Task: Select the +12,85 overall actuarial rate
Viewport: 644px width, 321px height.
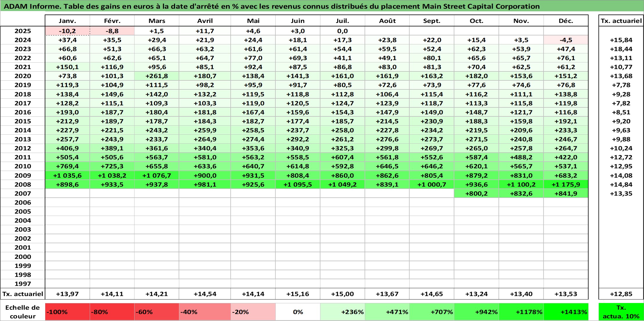Action: coord(621,294)
